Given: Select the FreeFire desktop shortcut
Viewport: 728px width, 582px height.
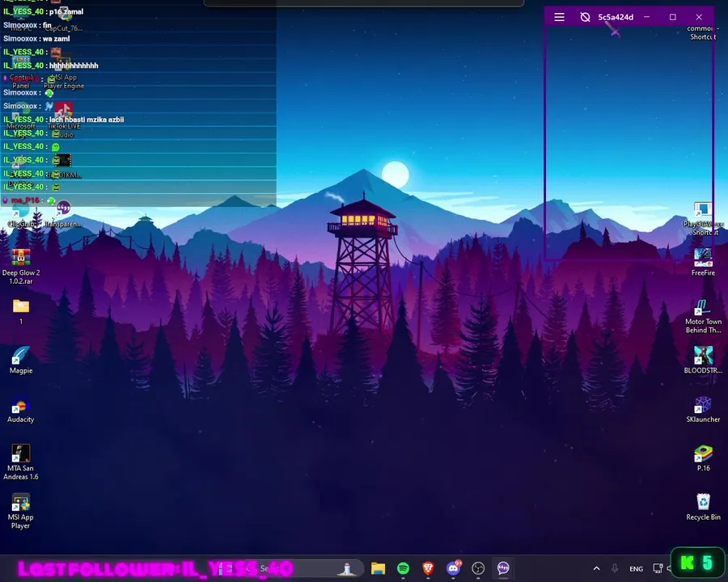Looking at the screenshot, I should click(703, 262).
